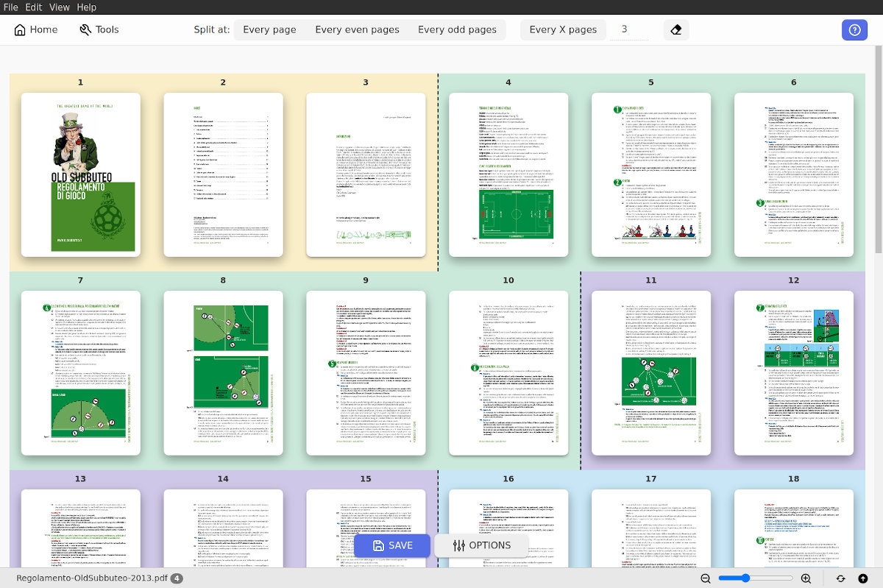Click the eraser icon to clear splits
This screenshot has width=883, height=588.
pyautogui.click(x=677, y=30)
